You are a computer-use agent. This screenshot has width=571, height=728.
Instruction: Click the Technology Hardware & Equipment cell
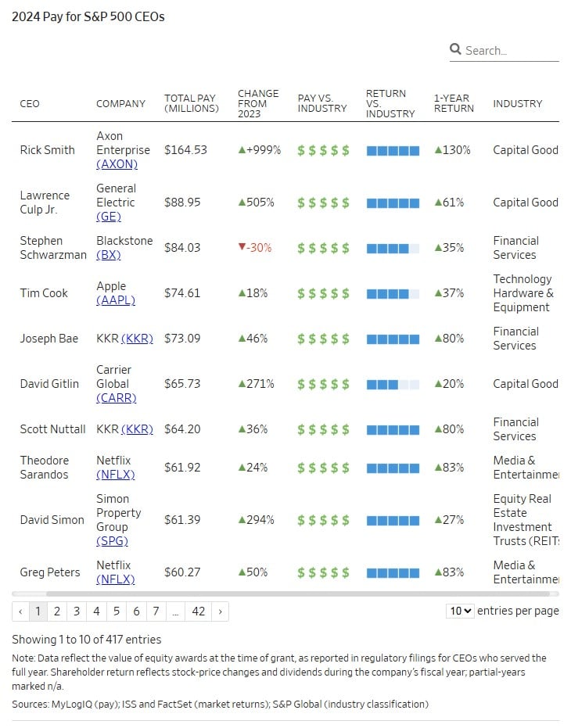click(x=523, y=293)
